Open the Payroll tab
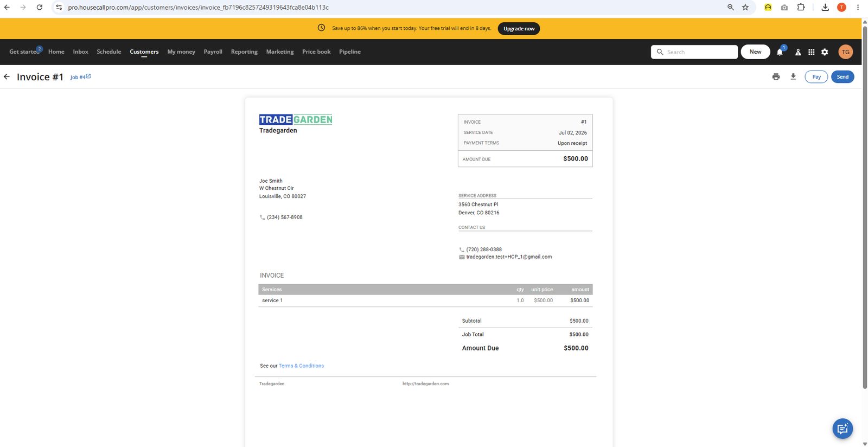This screenshot has height=447, width=868. pyautogui.click(x=213, y=52)
